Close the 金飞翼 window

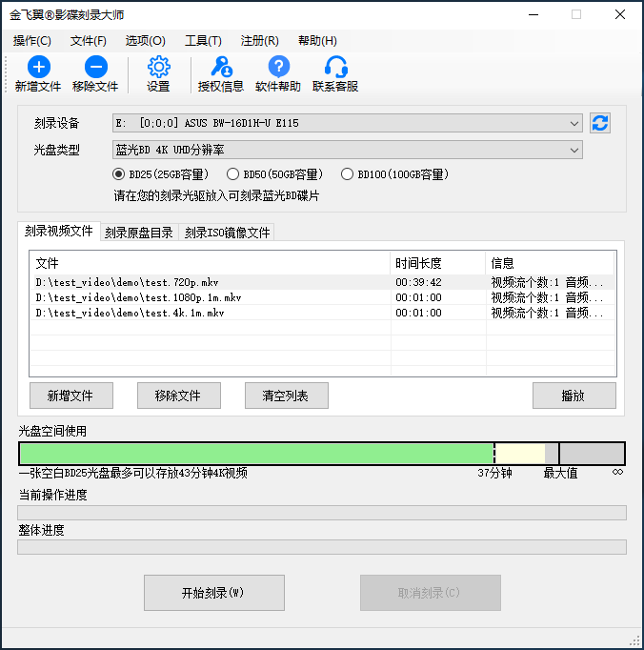(x=620, y=14)
